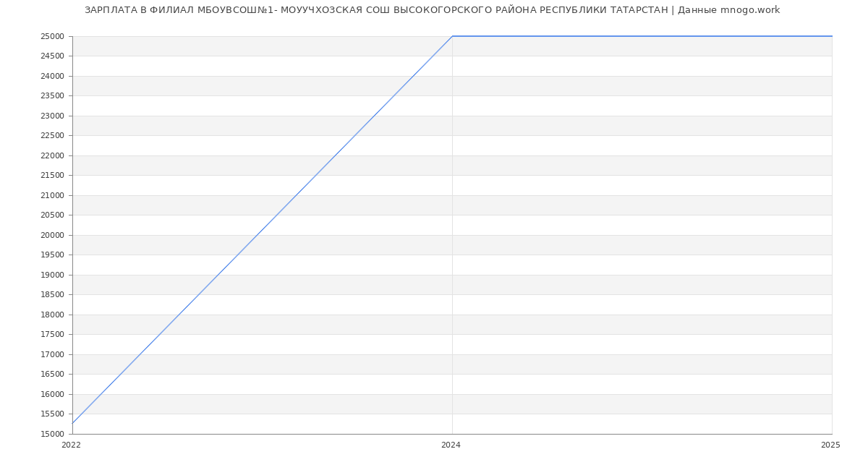The width and height of the screenshot is (868, 470).
Task: Select the 25000 y-axis label
Action: tap(52, 36)
